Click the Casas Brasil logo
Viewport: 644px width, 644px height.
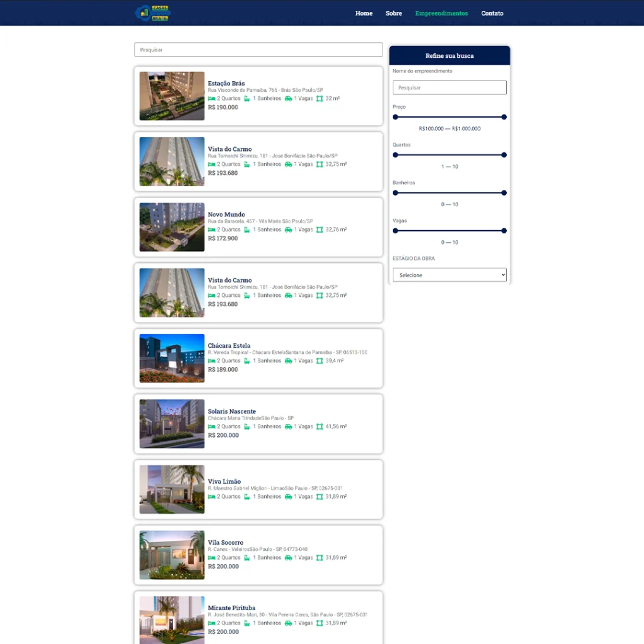pos(153,13)
